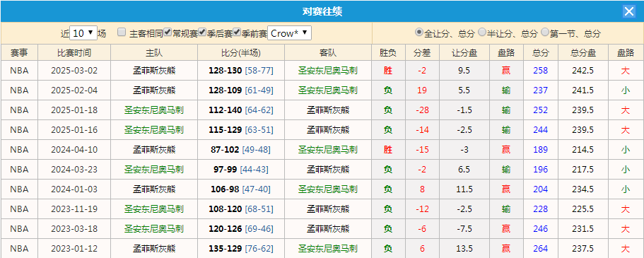Click the 分差 column header
The height and width of the screenshot is (258, 644).
point(422,52)
